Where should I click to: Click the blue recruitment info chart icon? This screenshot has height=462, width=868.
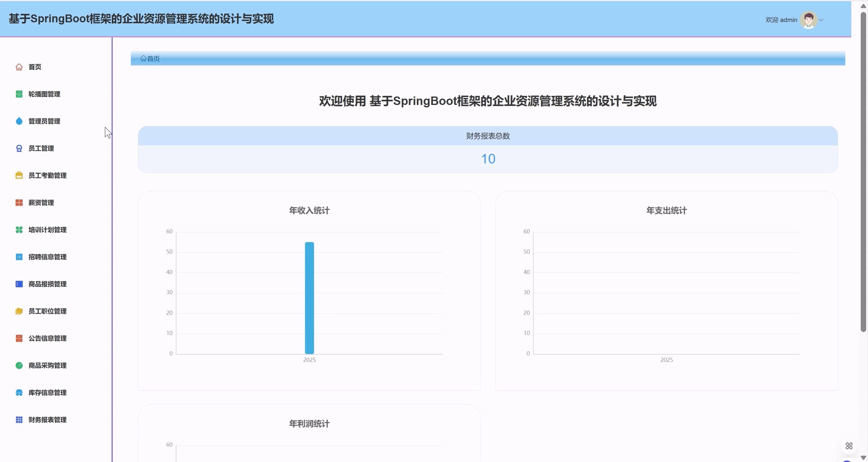19,257
